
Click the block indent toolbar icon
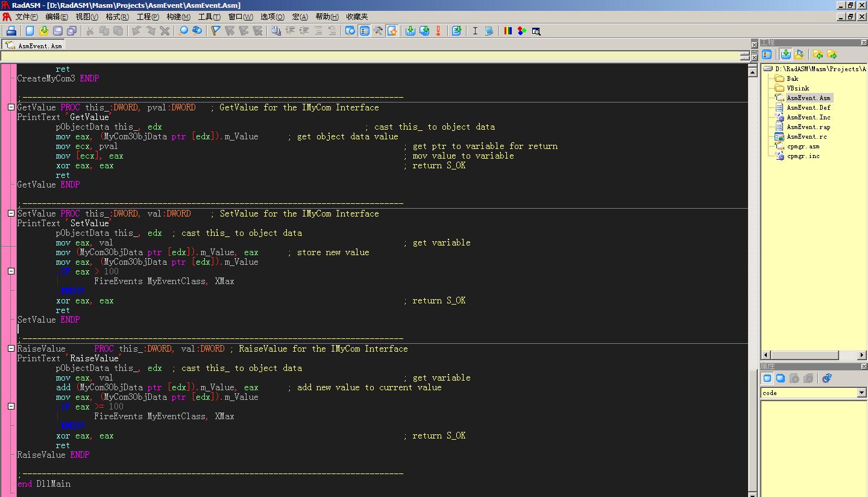(290, 31)
